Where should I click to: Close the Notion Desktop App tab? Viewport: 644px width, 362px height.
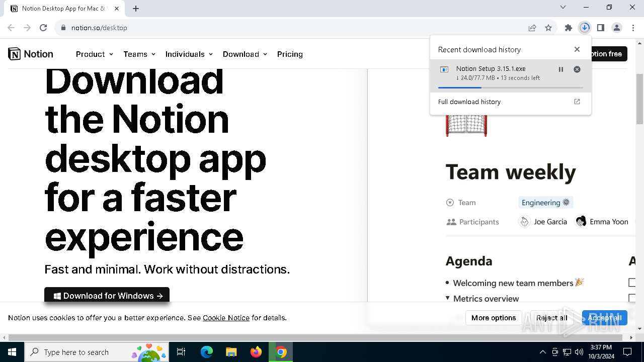pyautogui.click(x=117, y=9)
